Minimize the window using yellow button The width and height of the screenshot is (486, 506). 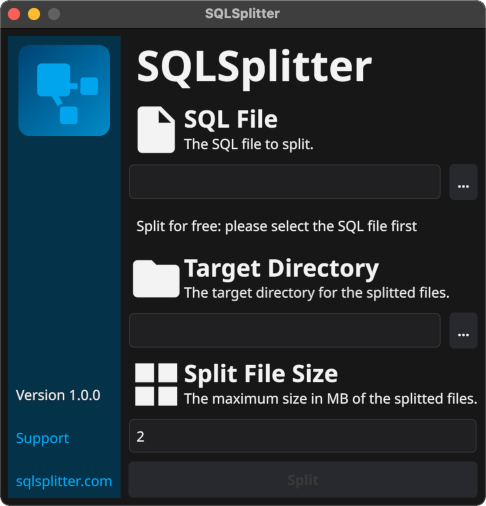coord(34,14)
